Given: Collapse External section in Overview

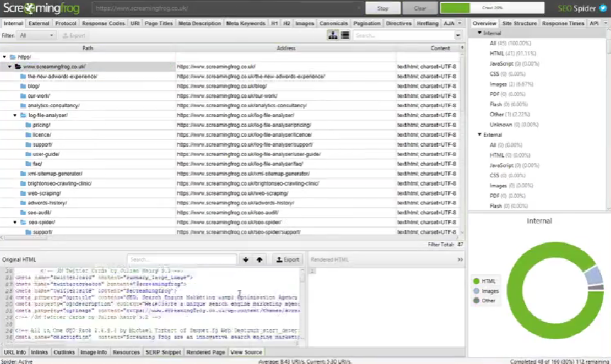Looking at the screenshot, I should pyautogui.click(x=480, y=134).
